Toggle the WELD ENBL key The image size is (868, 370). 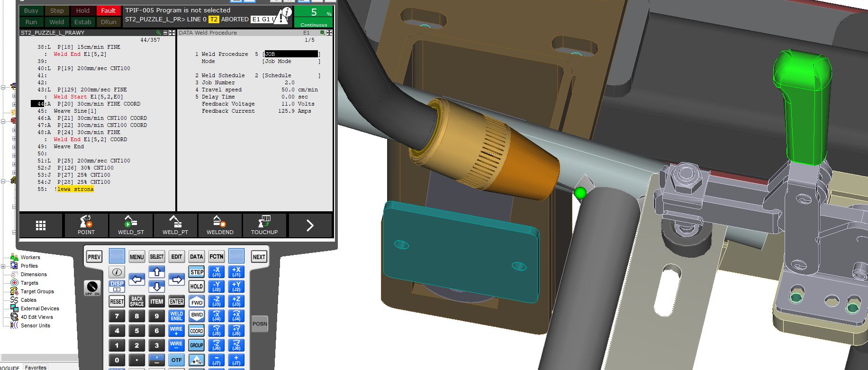[177, 316]
